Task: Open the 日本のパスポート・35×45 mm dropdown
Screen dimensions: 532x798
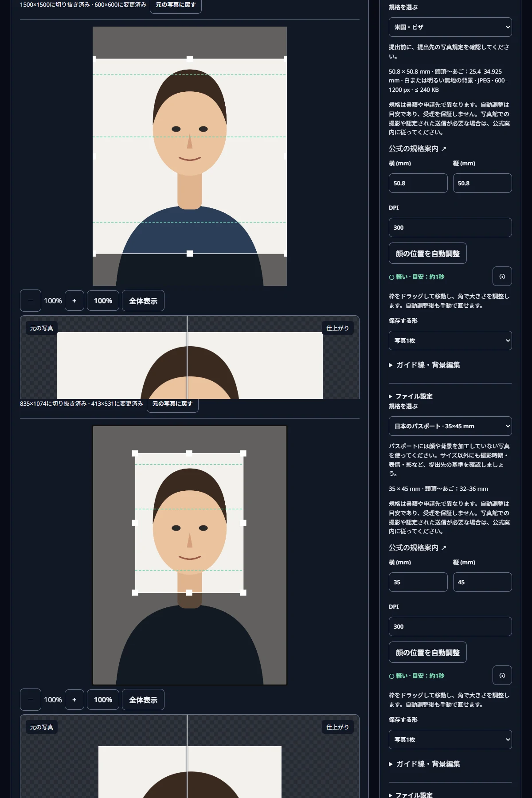Action: [450, 426]
